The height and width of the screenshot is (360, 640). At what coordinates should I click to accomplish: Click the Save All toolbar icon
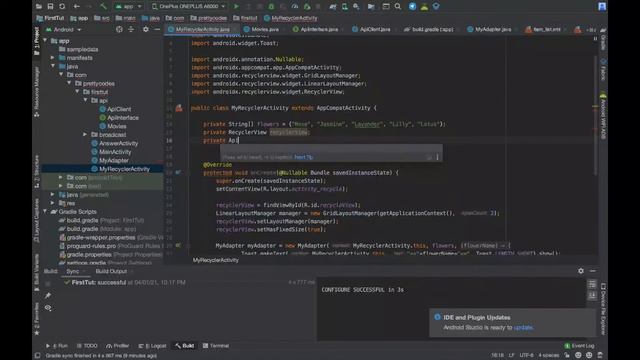pos(50,6)
